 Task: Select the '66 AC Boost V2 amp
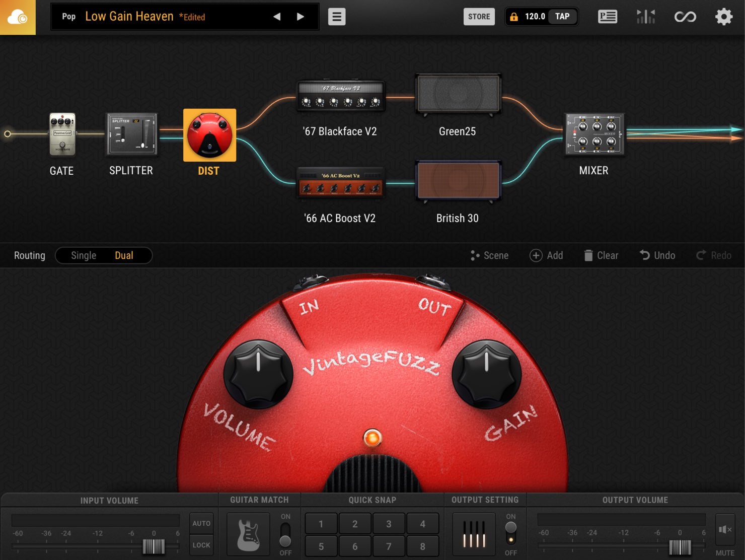click(x=341, y=182)
